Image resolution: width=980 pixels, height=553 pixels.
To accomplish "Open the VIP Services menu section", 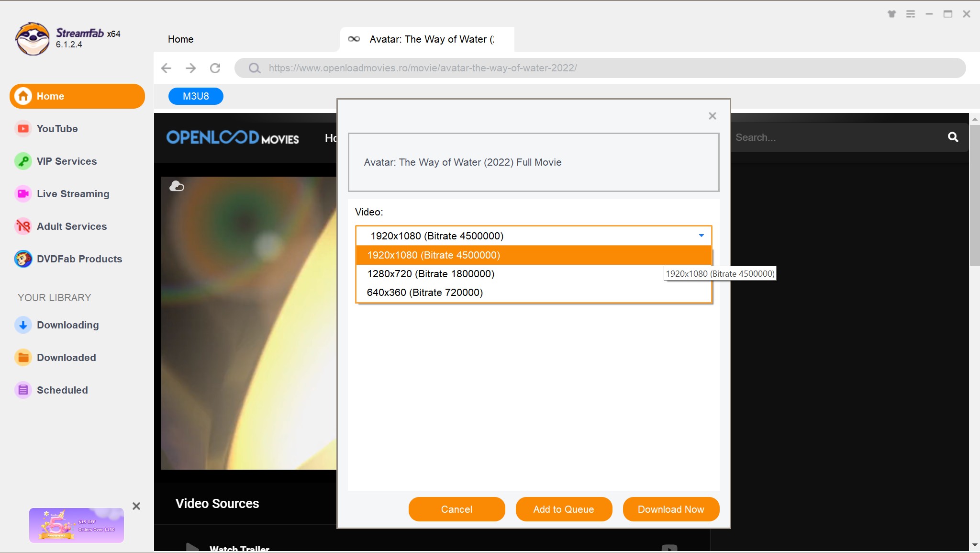I will (67, 161).
